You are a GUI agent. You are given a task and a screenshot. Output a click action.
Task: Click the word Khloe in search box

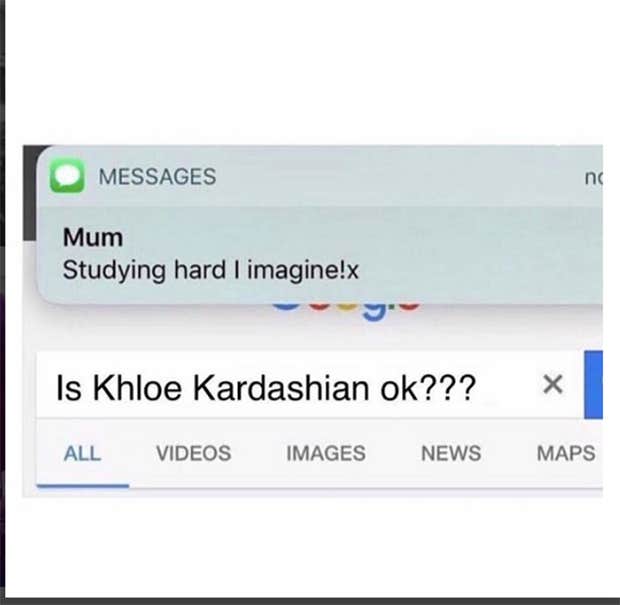[137, 388]
